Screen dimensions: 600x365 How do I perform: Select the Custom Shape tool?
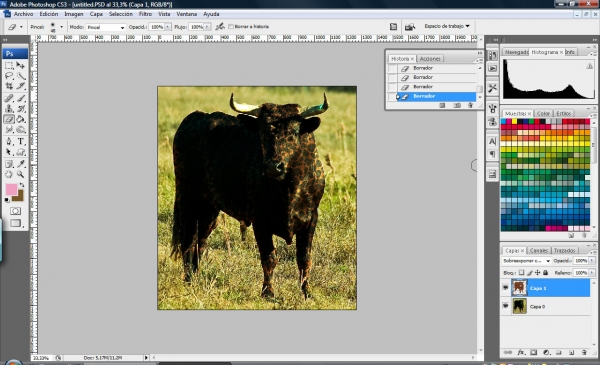[21, 152]
